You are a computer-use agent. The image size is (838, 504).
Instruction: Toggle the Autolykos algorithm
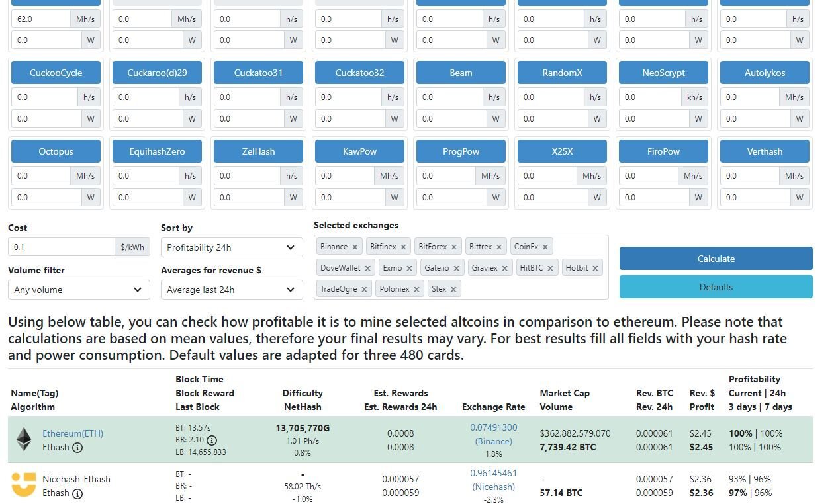point(765,73)
